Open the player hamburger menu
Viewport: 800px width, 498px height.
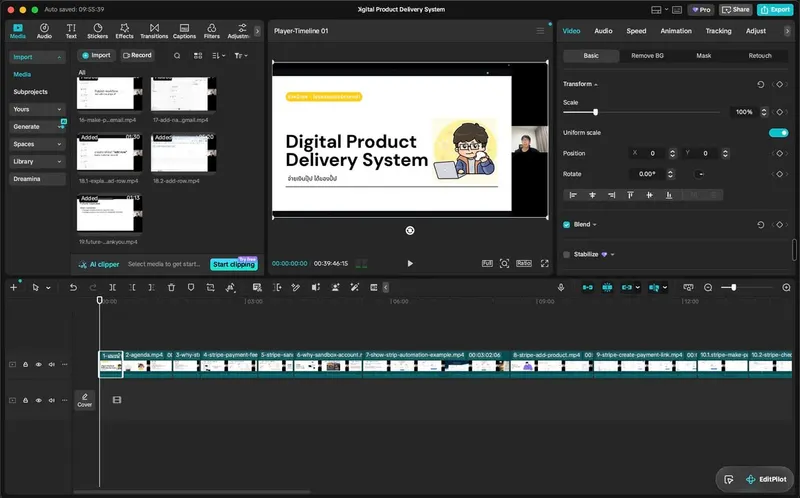pyautogui.click(x=540, y=31)
